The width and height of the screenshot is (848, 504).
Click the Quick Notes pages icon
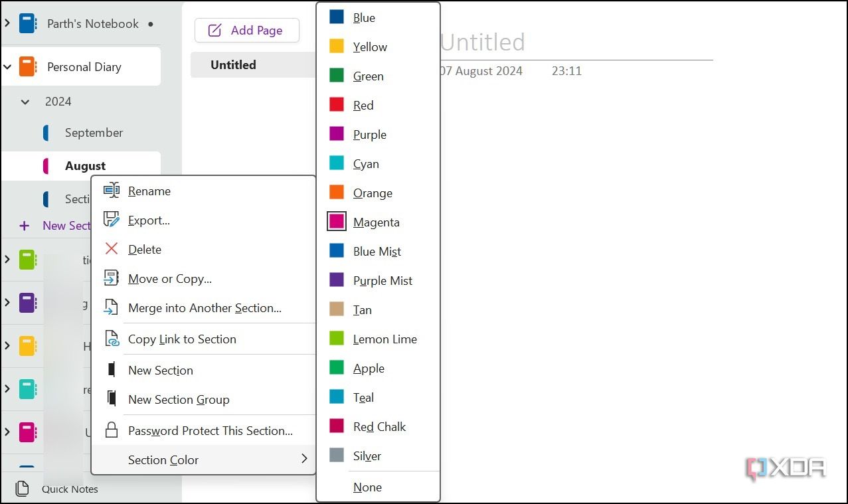click(x=22, y=489)
